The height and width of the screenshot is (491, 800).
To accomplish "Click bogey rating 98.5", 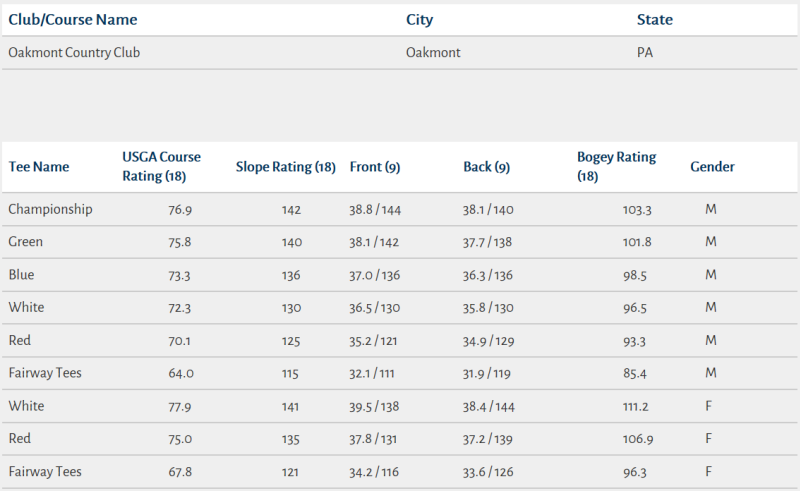I will (x=635, y=276).
